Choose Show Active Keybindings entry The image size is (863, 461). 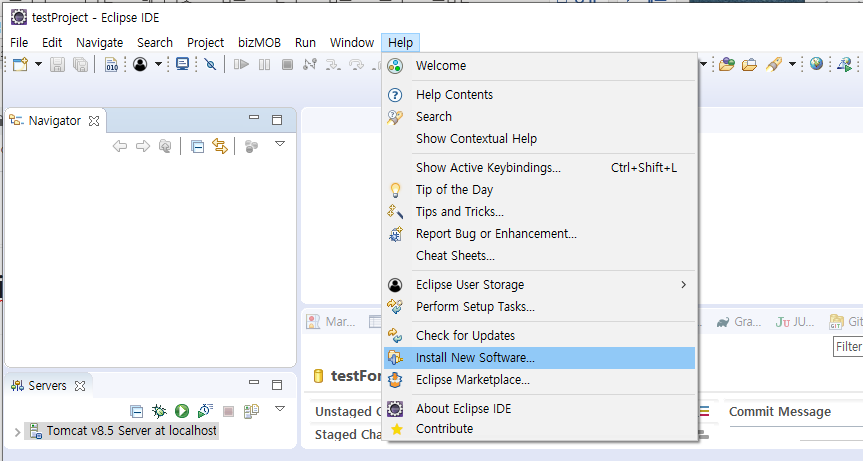[539, 167]
